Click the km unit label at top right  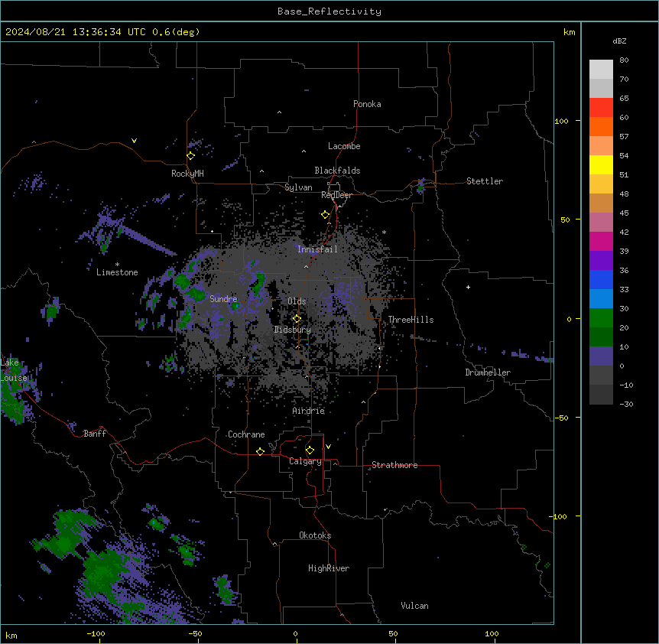click(569, 32)
